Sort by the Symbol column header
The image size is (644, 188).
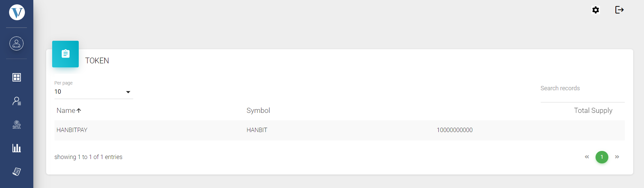[258, 111]
